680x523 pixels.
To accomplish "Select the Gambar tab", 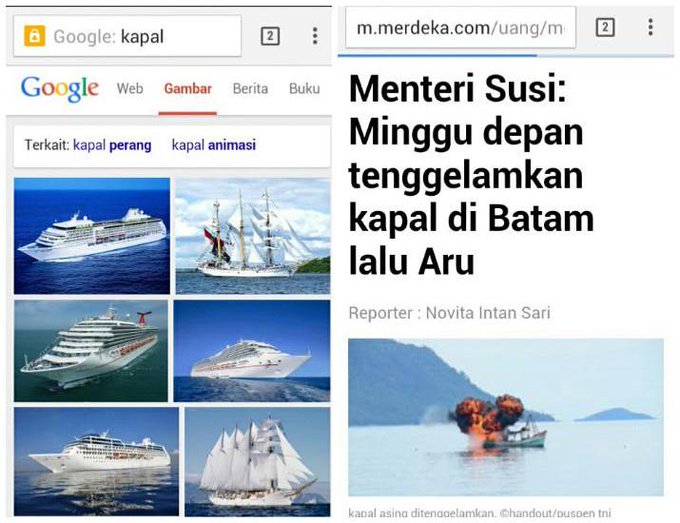I will [x=188, y=89].
